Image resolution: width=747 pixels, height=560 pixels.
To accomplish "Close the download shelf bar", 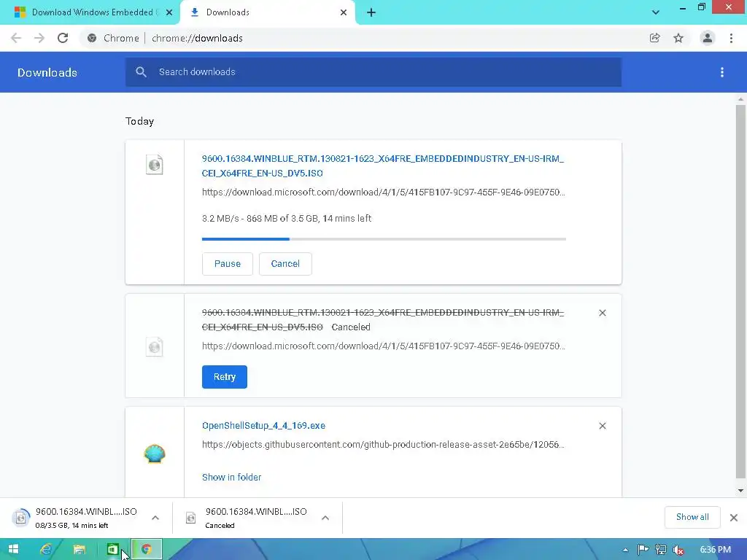I will [x=734, y=518].
